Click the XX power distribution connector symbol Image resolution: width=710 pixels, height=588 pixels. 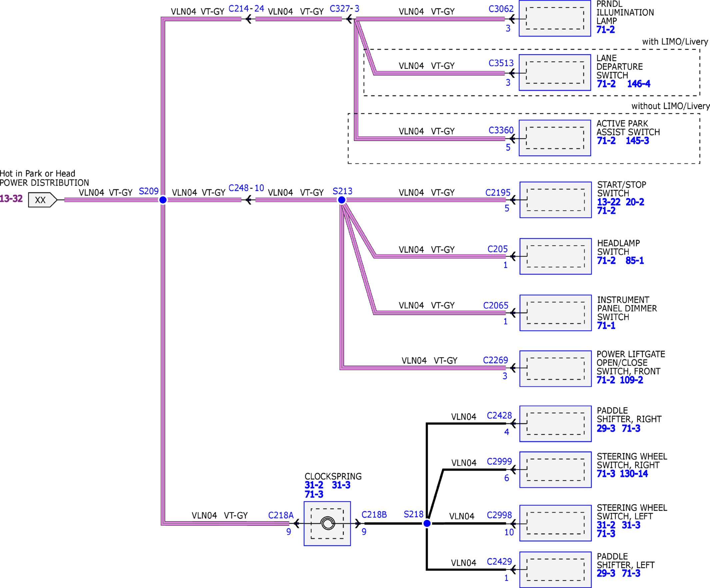43,200
